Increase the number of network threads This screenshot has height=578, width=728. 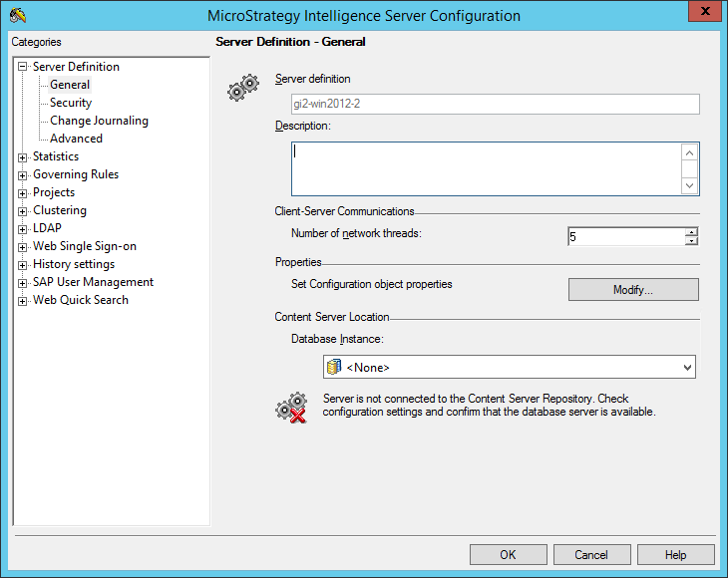[x=691, y=232]
